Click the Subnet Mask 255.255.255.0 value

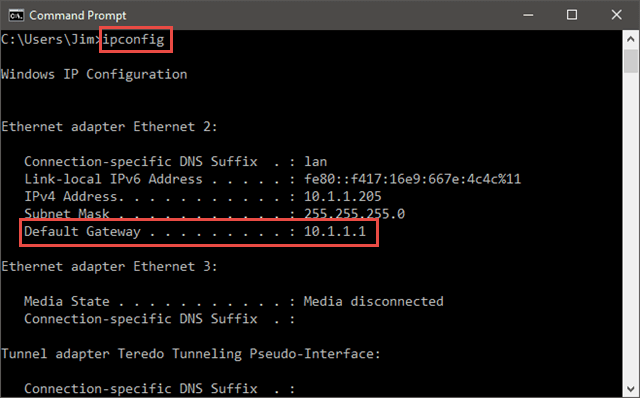point(354,213)
